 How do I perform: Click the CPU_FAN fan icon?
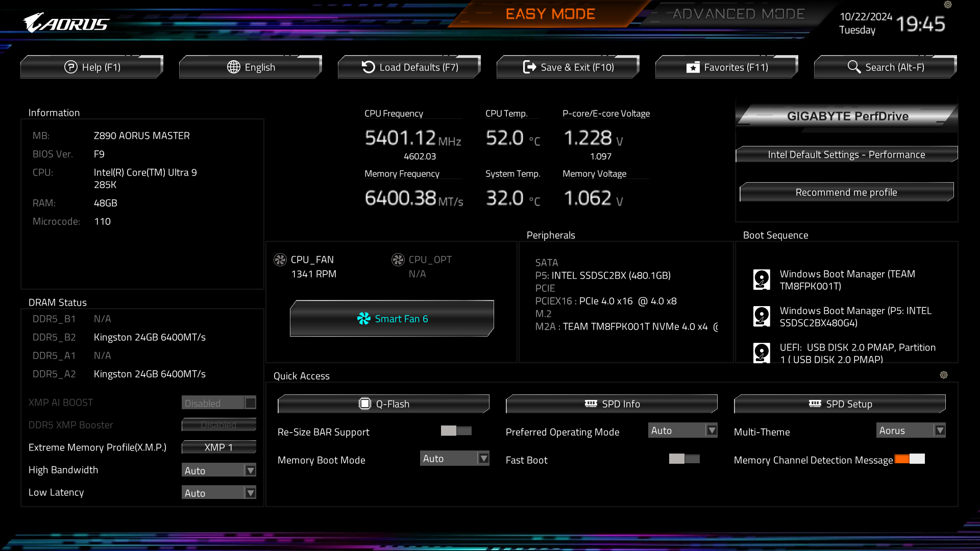[x=280, y=260]
